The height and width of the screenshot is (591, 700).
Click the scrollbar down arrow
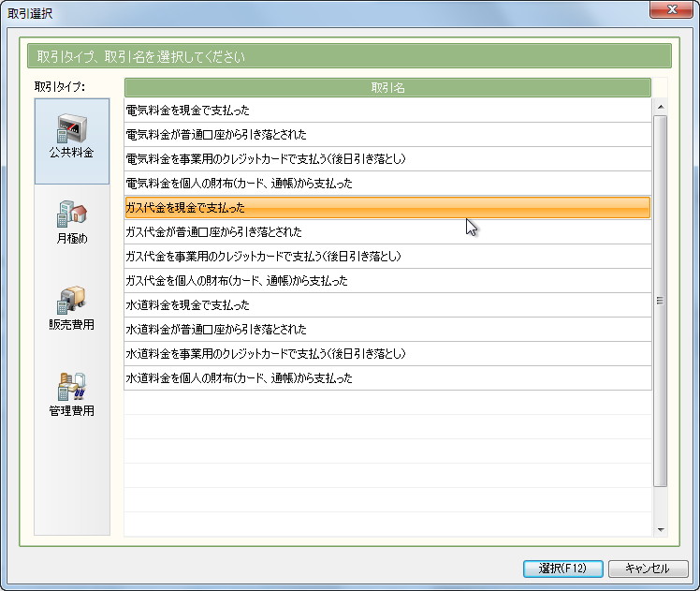tap(661, 530)
